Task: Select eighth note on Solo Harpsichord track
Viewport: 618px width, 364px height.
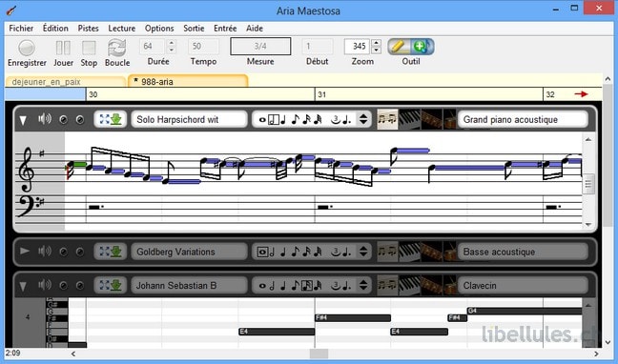Action: (x=296, y=120)
